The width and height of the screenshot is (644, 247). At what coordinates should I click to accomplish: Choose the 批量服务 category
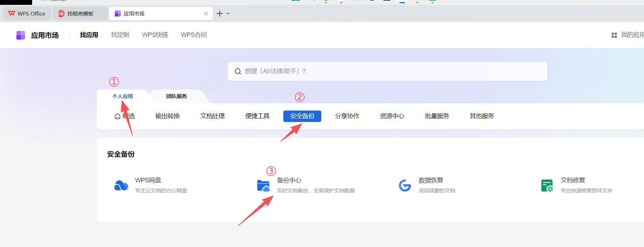(x=437, y=116)
